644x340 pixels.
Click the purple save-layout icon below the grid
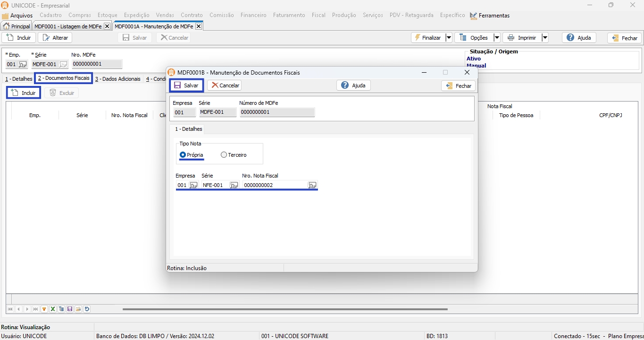coord(70,309)
